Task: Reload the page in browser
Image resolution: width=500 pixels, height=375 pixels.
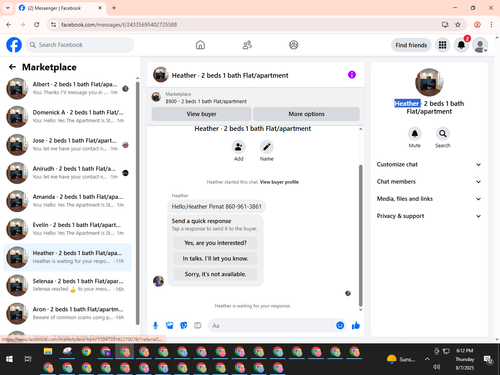Action: [37, 25]
